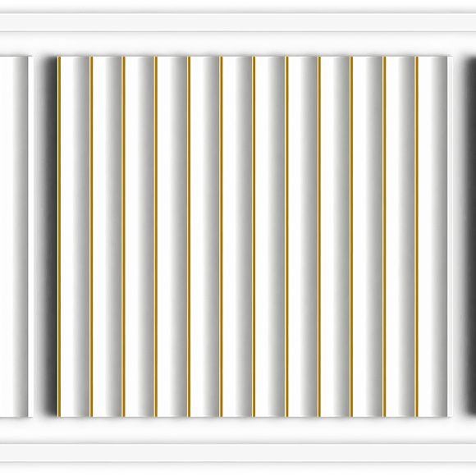Click the white strip right of the last gold stripe
This screenshot has height=476, width=476.
point(435,236)
